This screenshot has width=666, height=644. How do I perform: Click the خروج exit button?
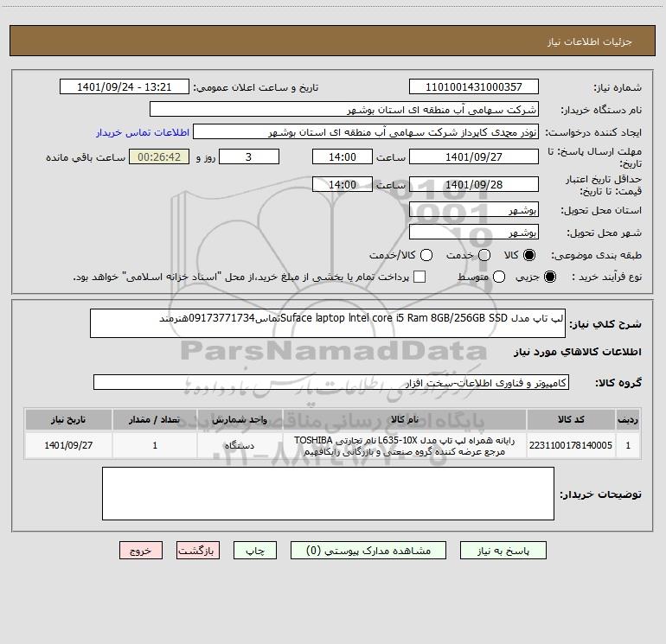tap(141, 551)
